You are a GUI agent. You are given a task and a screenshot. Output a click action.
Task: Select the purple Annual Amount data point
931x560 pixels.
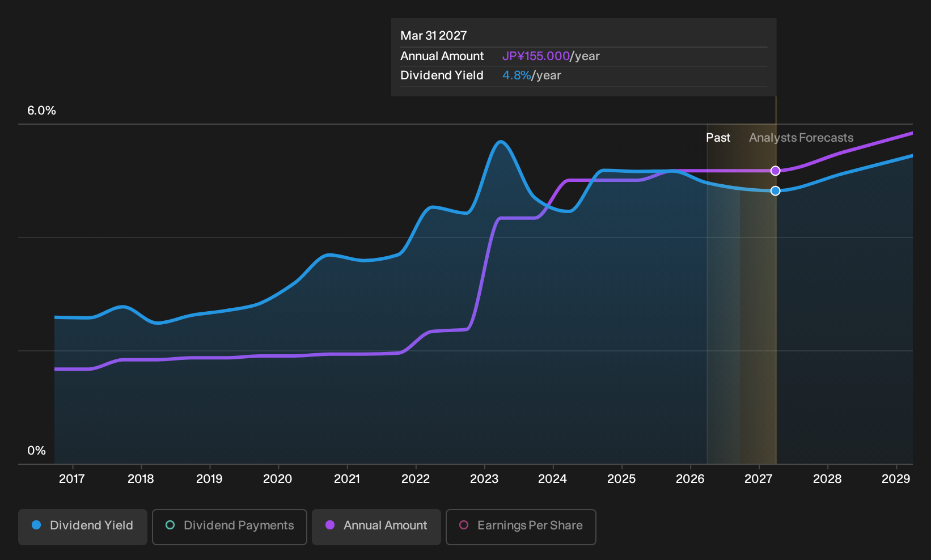point(776,171)
